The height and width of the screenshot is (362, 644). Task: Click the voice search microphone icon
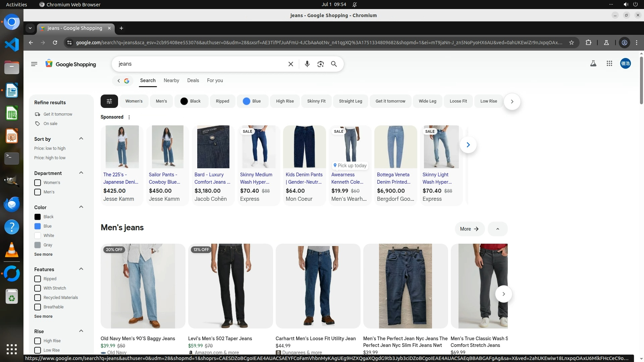[x=307, y=64]
